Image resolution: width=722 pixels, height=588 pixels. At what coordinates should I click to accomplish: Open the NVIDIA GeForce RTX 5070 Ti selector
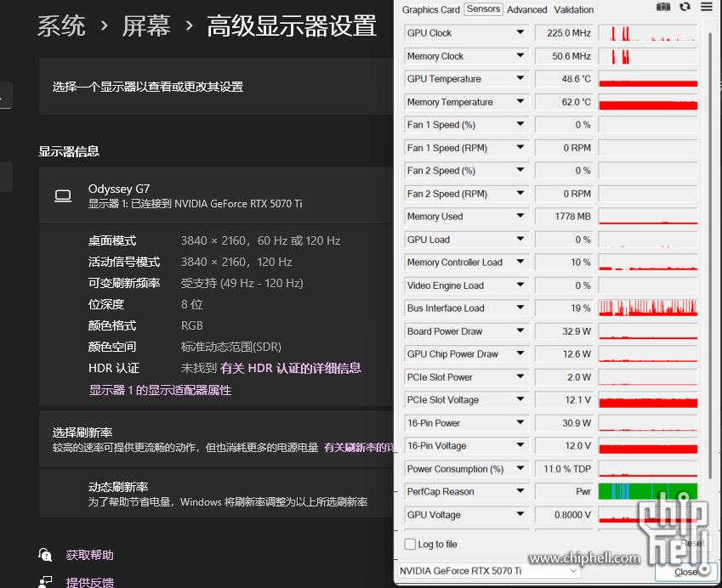(488, 571)
